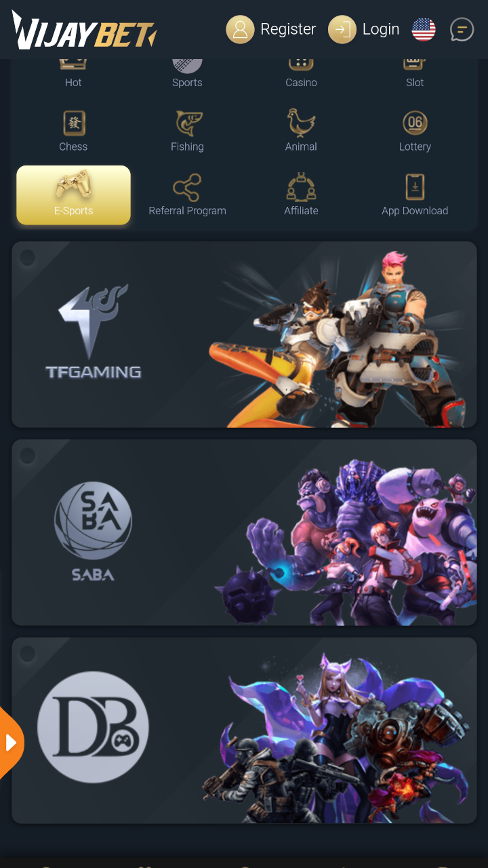The image size is (488, 868).
Task: Open the Affiliate section
Action: click(x=301, y=195)
